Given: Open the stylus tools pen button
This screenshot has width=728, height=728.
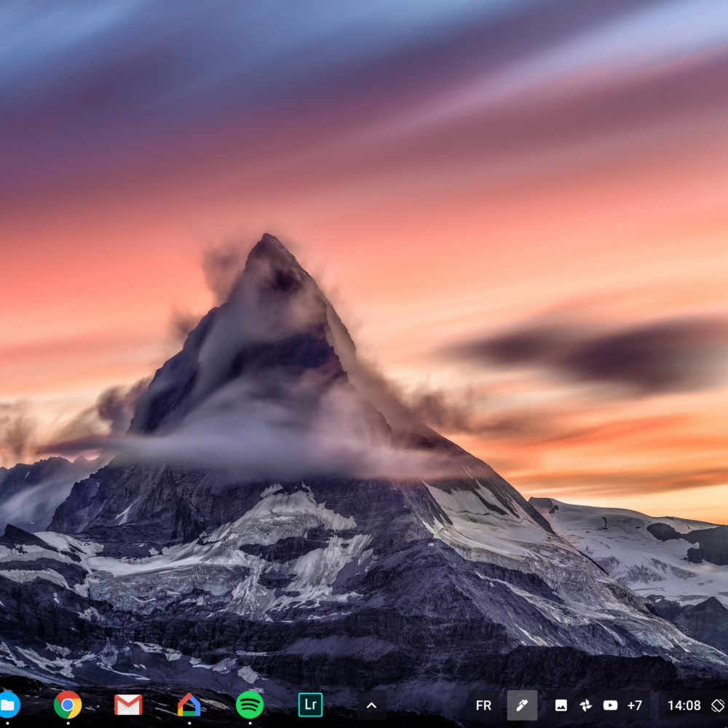Looking at the screenshot, I should (522, 705).
